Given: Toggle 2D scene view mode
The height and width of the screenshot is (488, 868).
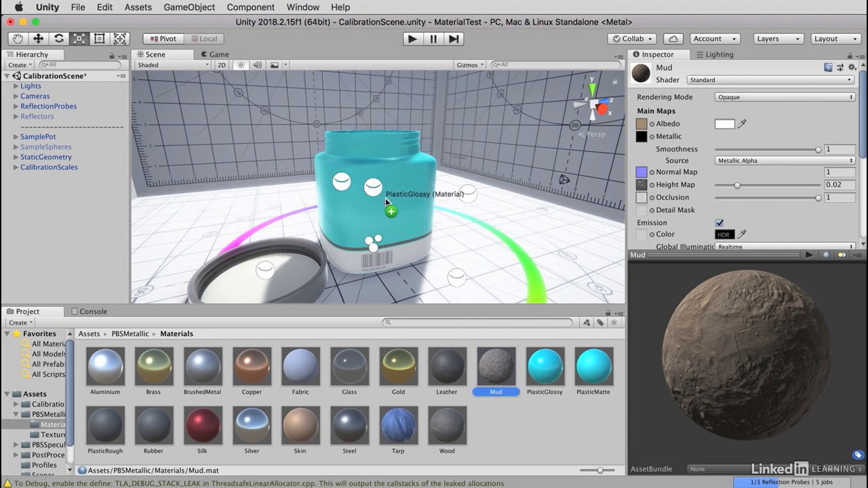Looking at the screenshot, I should click(x=221, y=65).
